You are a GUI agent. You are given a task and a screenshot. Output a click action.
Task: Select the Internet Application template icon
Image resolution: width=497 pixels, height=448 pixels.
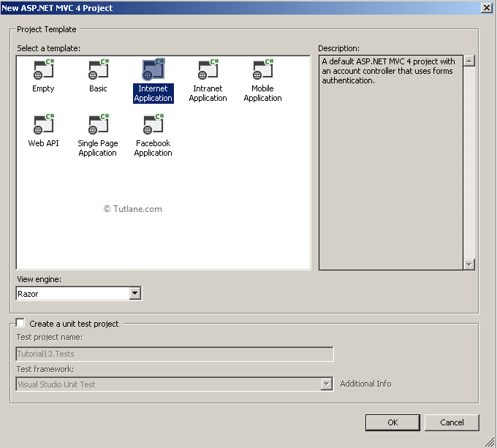(x=153, y=70)
